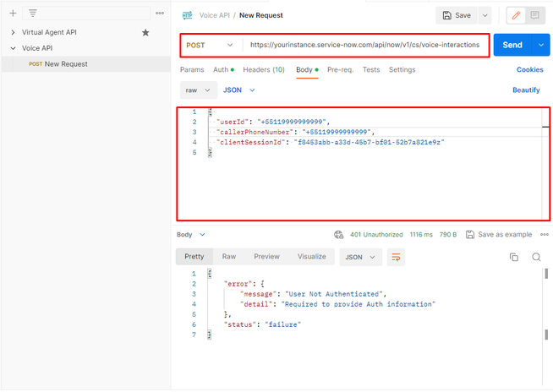Click the request URL input field

pos(365,45)
